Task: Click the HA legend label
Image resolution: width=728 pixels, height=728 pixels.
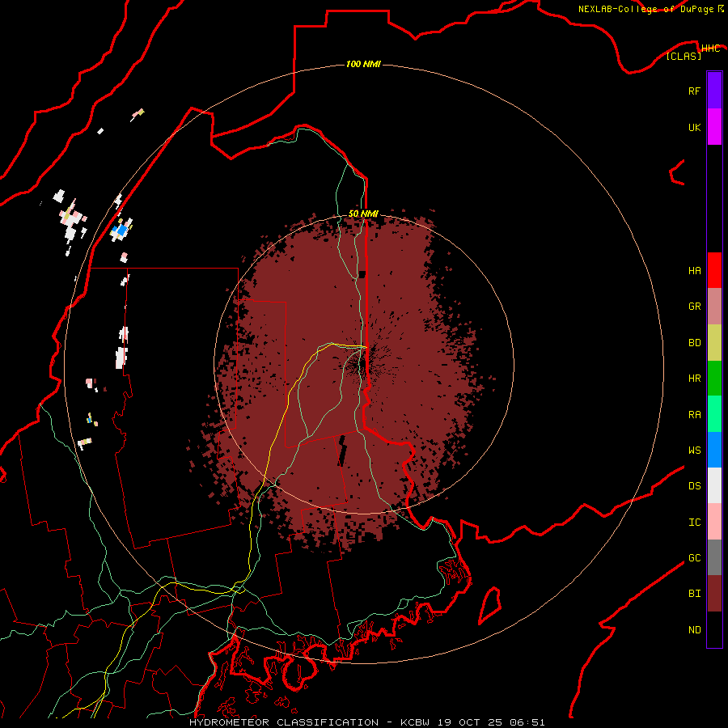Action: coord(694,271)
